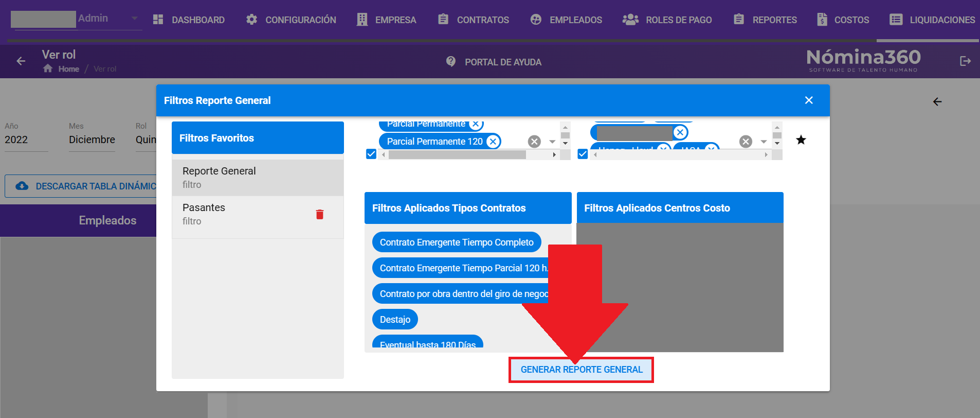The image size is (980, 418).
Task: Open the Configuración menu
Action: tap(291, 20)
